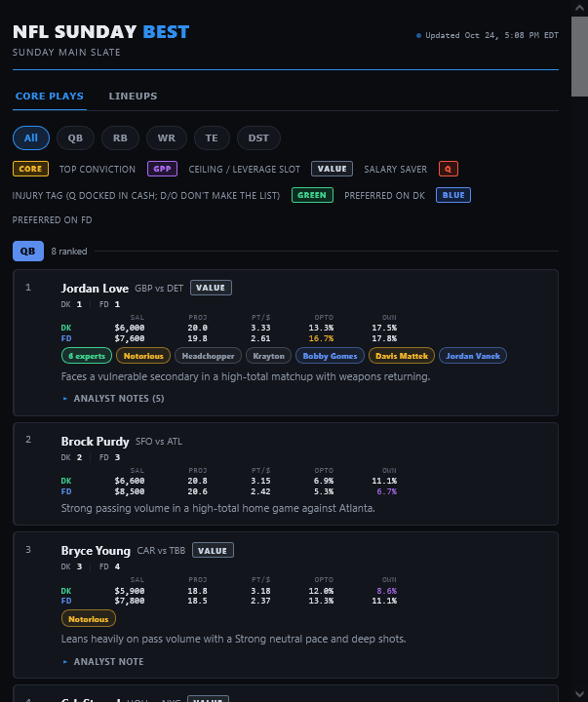Expand Jordan Love's Analyst Notes (5)

point(113,399)
